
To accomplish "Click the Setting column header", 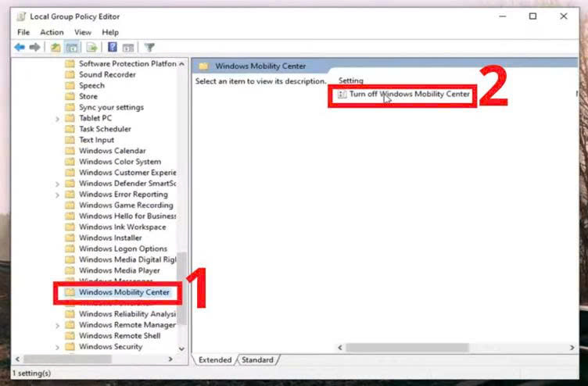I will pos(351,80).
